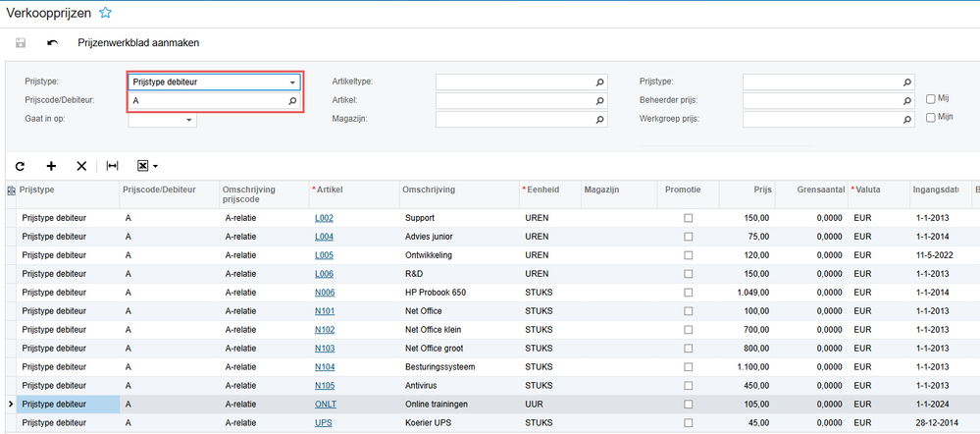Screen dimensions: 980x434
Task: Open the Gaat in op dropdown
Action: (x=188, y=120)
